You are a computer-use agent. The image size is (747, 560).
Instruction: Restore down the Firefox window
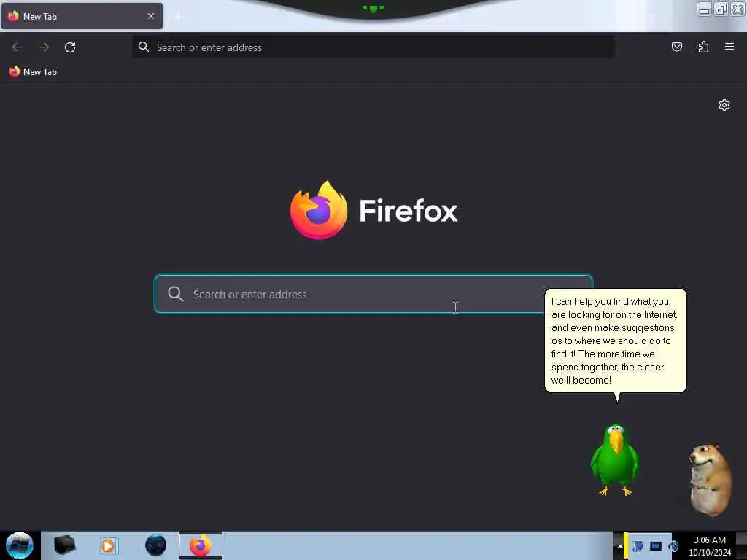(721, 9)
